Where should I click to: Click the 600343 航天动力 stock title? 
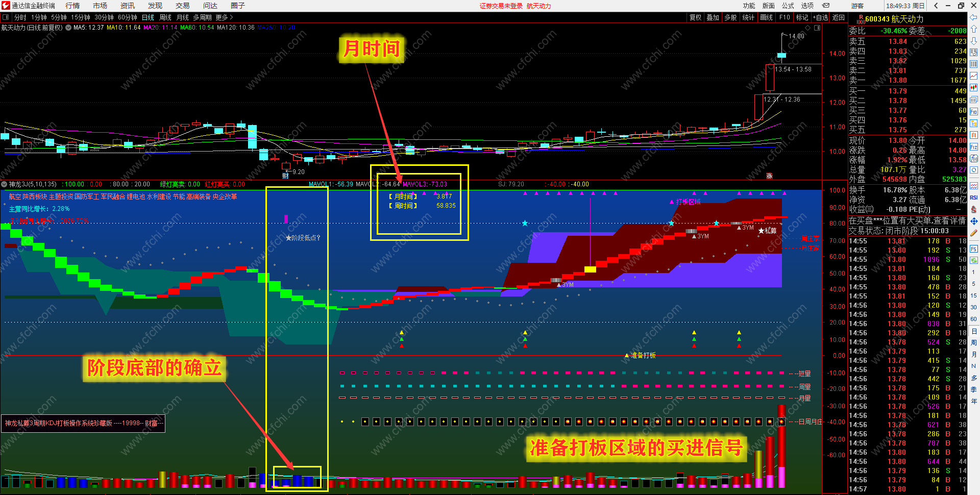click(894, 19)
